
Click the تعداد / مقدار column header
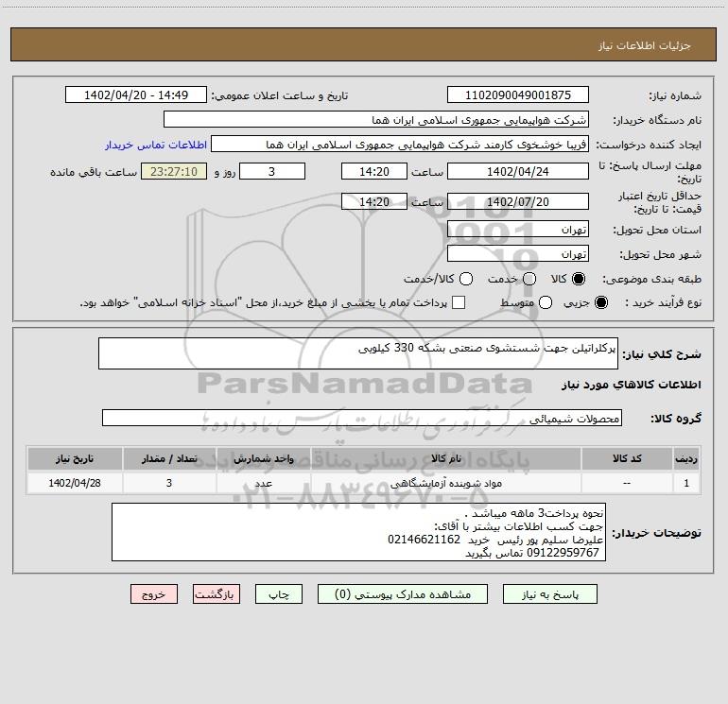[x=169, y=458]
